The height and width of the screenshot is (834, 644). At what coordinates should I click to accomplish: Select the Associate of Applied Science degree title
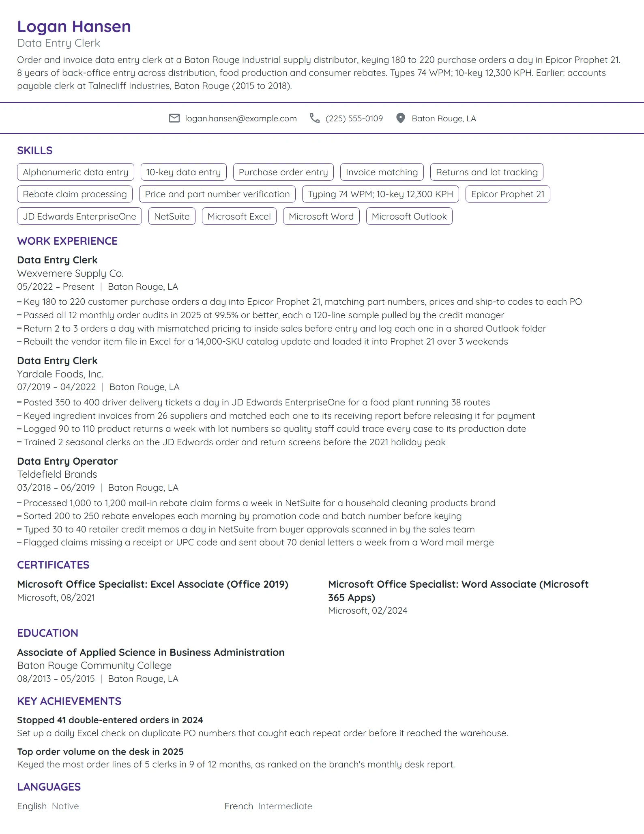[151, 653]
